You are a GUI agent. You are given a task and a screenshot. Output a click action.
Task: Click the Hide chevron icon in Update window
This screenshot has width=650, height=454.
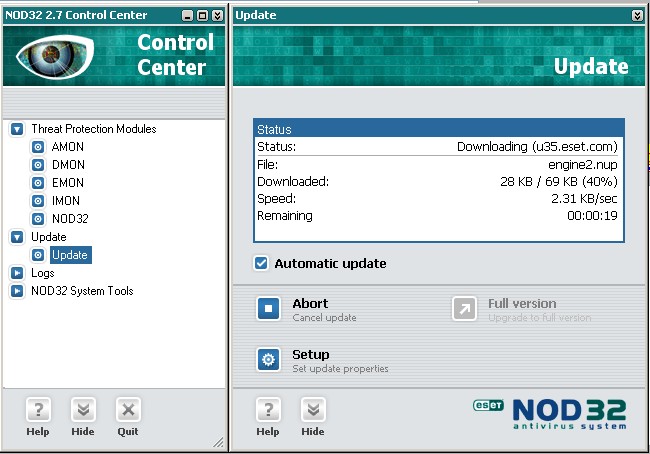313,410
